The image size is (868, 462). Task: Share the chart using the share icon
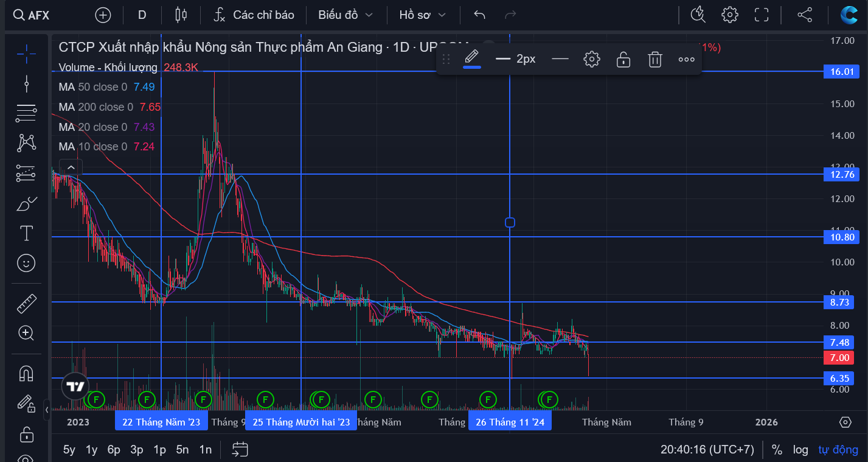pos(805,15)
